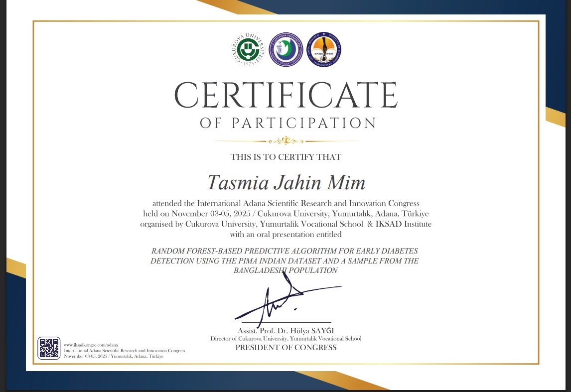Open the www.iksadkongre.com/adana link
Viewport: 571px width, 392px height.
(91, 345)
